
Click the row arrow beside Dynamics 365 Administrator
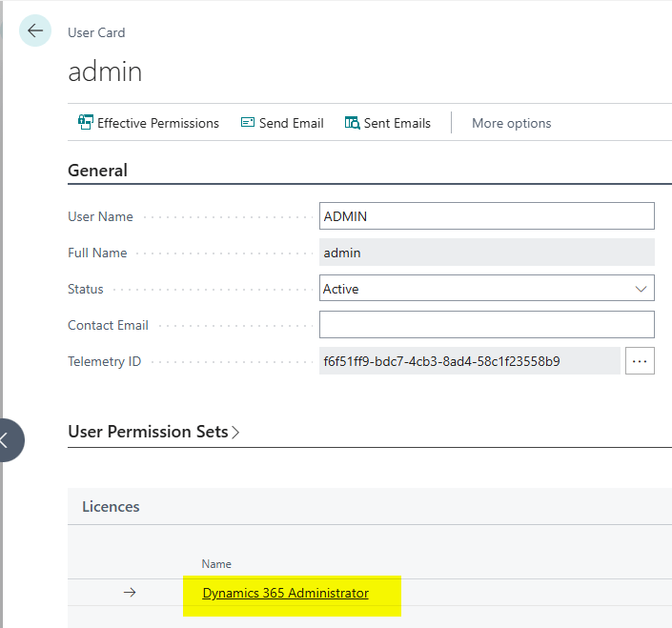[131, 593]
